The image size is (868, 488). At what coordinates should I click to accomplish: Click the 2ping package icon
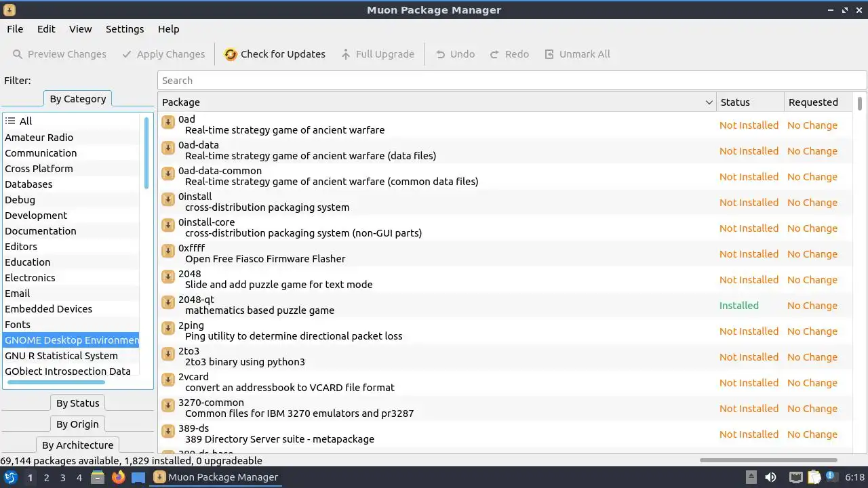tap(168, 328)
